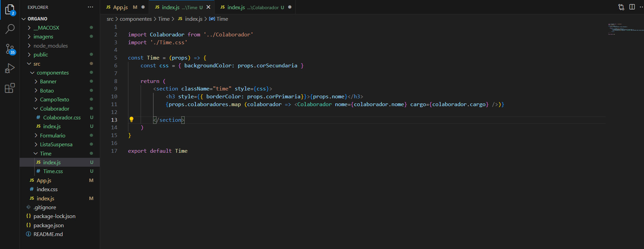Image resolution: width=644 pixels, height=249 pixels.
Task: Click the Open Changes compare icon
Action: (x=621, y=7)
